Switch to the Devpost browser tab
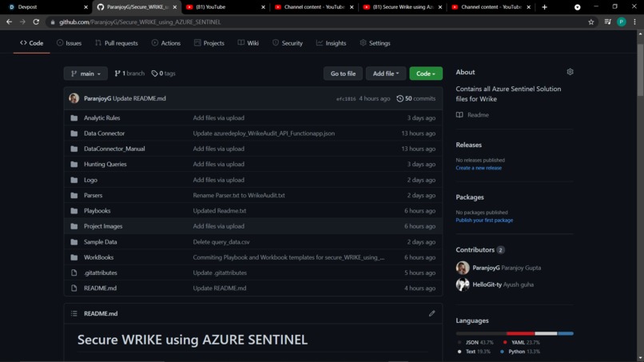 coord(46,7)
